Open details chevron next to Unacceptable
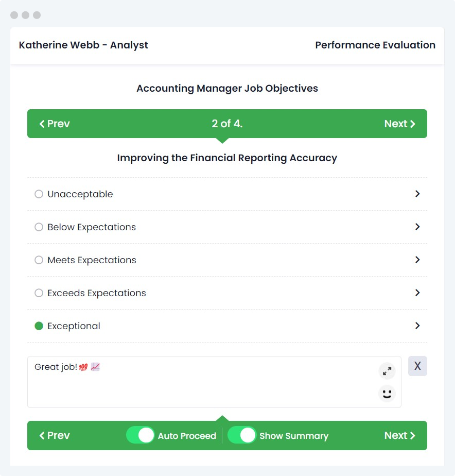 pos(417,194)
